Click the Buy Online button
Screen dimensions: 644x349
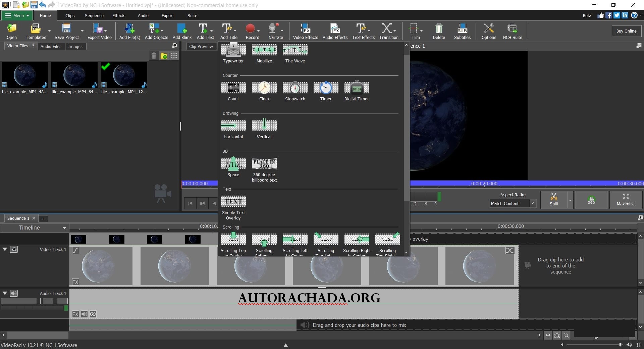[626, 31]
